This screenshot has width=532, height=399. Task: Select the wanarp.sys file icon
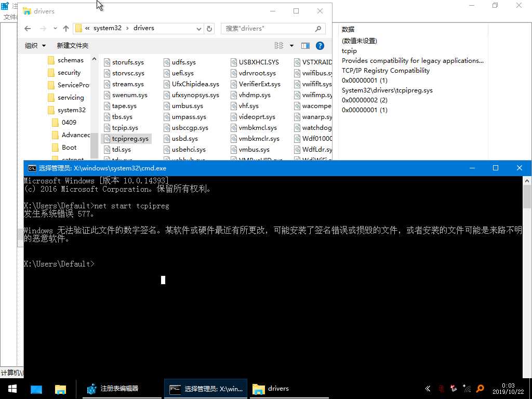click(x=297, y=117)
